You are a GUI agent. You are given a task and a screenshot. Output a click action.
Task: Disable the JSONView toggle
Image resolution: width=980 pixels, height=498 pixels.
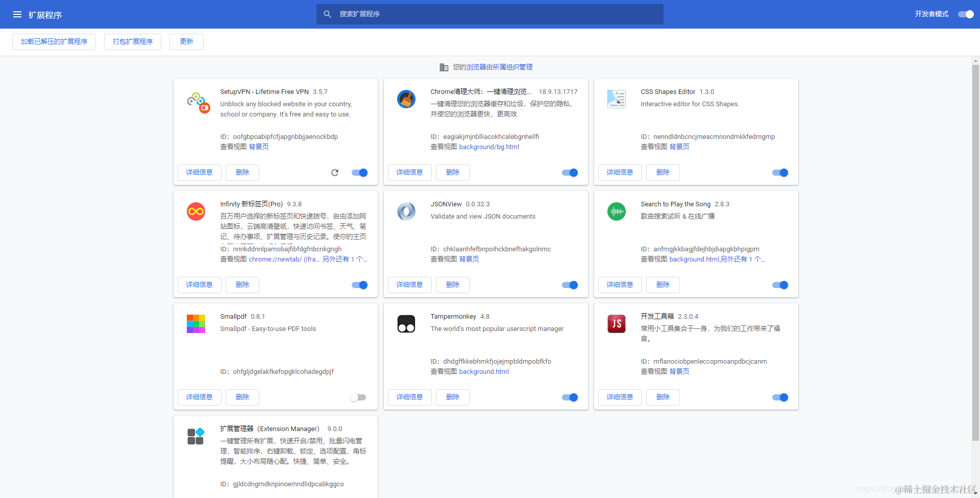(570, 285)
